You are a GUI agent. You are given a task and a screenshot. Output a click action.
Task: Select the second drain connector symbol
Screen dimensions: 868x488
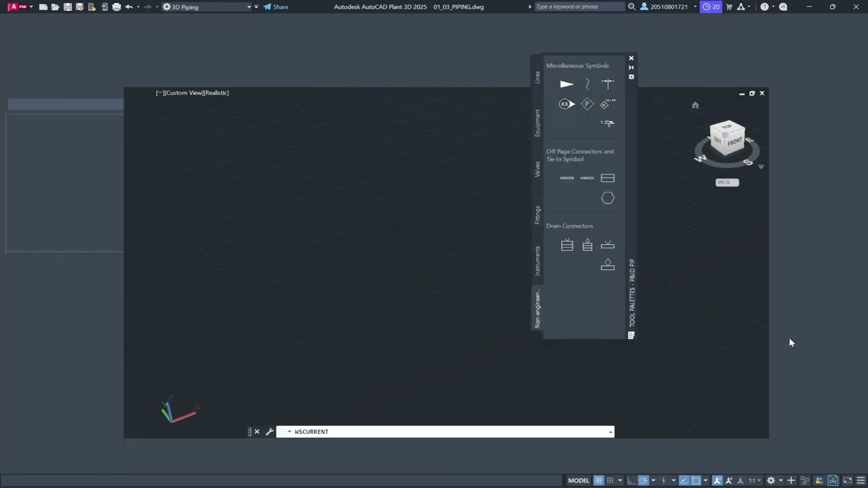click(587, 245)
